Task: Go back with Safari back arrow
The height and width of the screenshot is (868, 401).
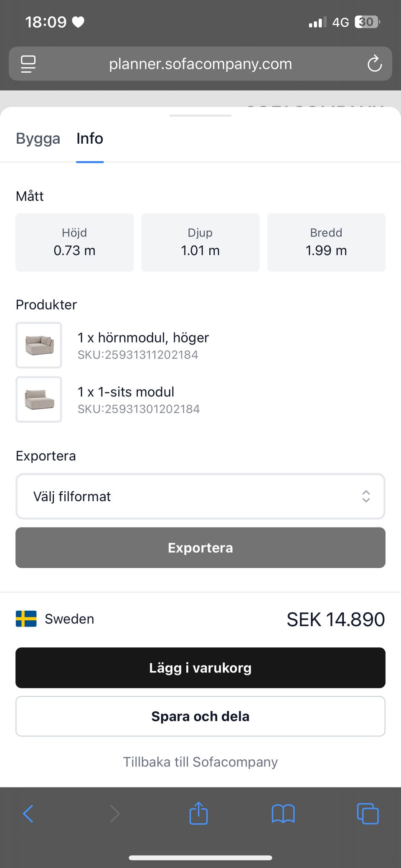Action: point(28,814)
